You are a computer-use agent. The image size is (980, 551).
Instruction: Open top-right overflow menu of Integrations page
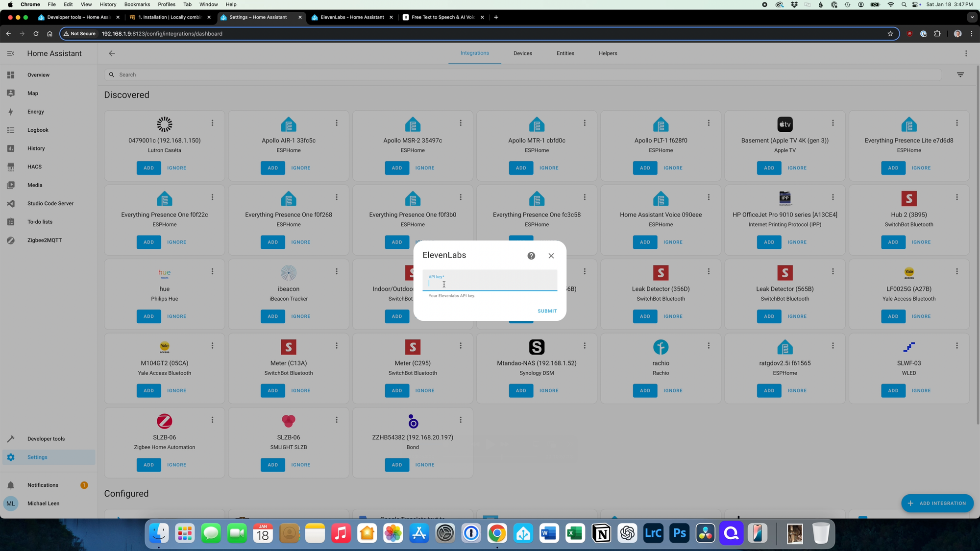pyautogui.click(x=966, y=53)
